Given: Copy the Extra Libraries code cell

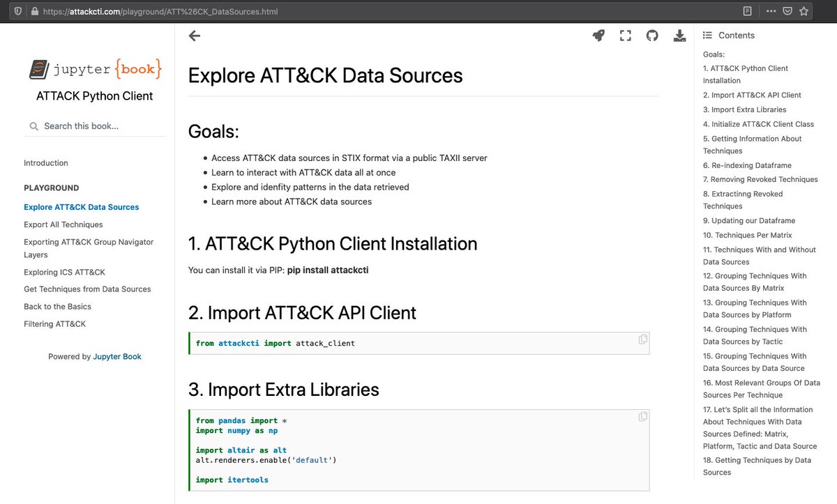Looking at the screenshot, I should pos(642,416).
